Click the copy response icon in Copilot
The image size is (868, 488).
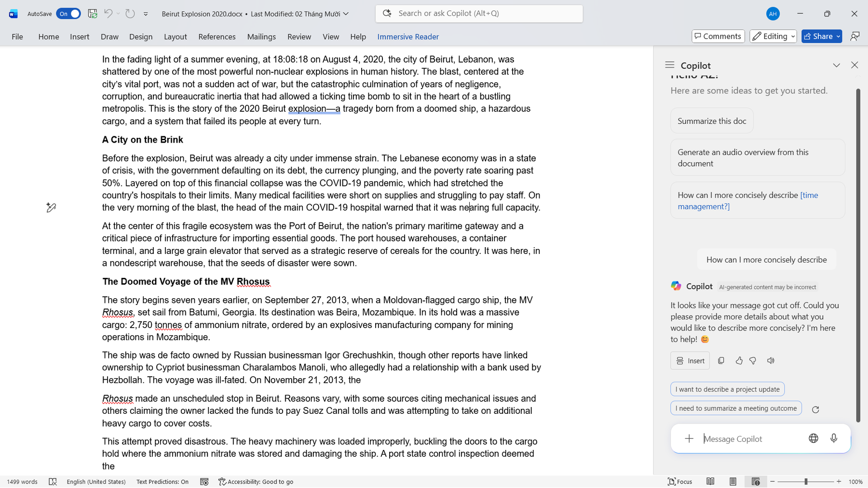[721, 360]
